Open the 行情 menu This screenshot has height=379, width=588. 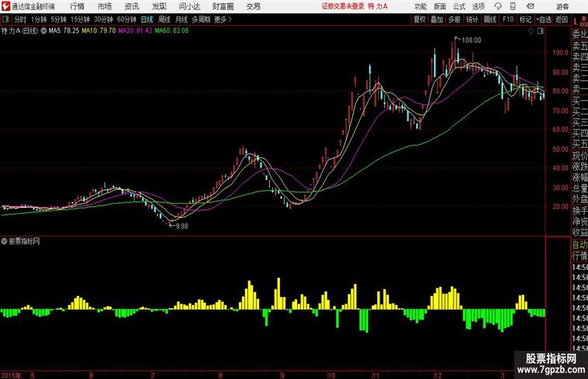click(77, 6)
